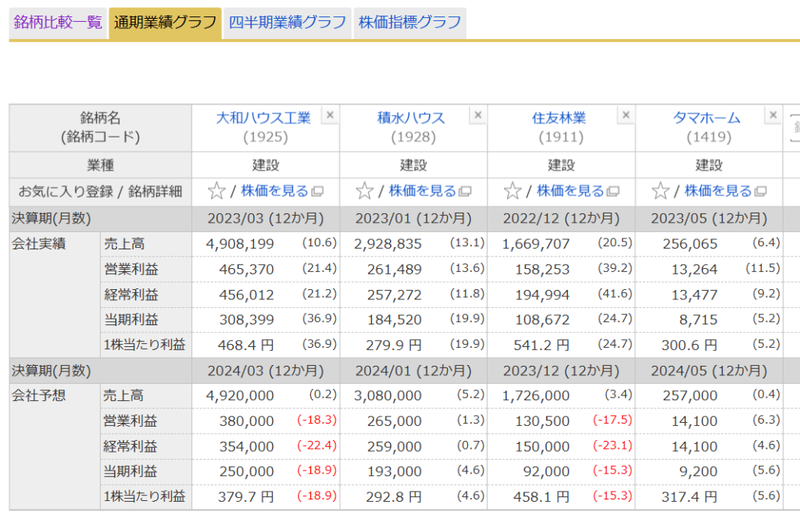Select red change (-17.5)
This screenshot has height=519, width=800.
click(612, 421)
